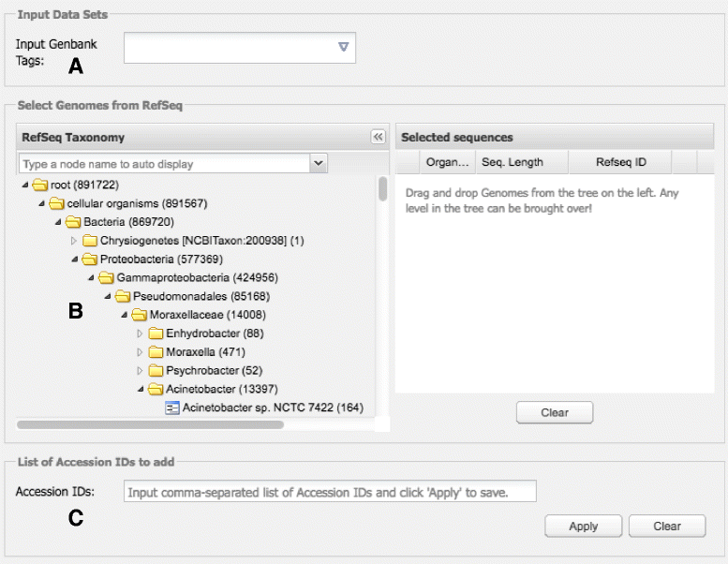728x564 pixels.
Task: Click the Proteobacteria folder icon
Action: [x=90, y=260]
